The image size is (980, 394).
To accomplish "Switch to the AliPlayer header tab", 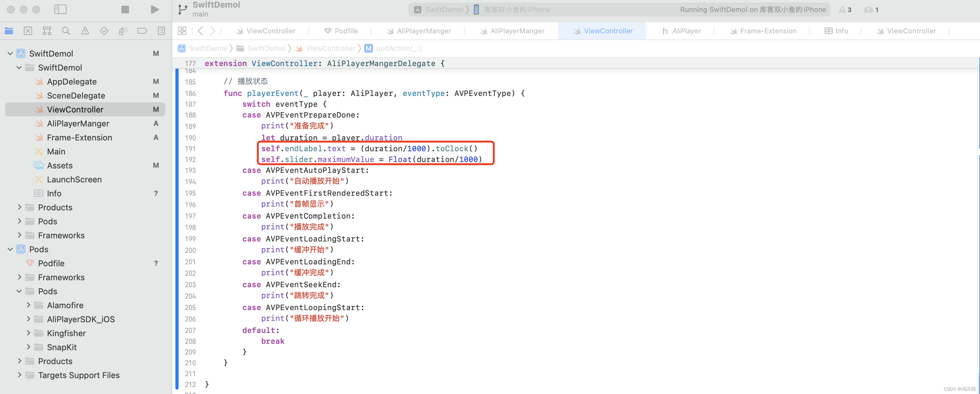I will [682, 31].
